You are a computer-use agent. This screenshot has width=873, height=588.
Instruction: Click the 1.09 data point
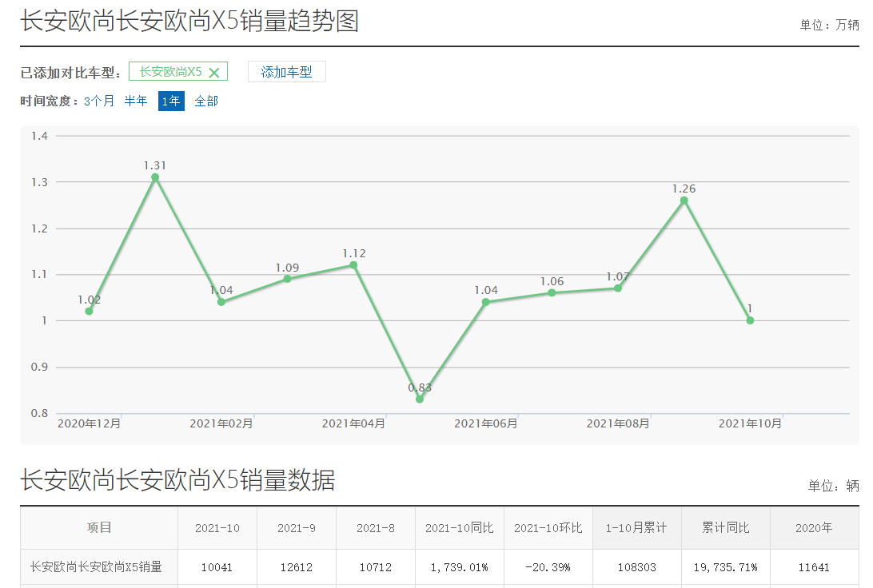tap(287, 279)
